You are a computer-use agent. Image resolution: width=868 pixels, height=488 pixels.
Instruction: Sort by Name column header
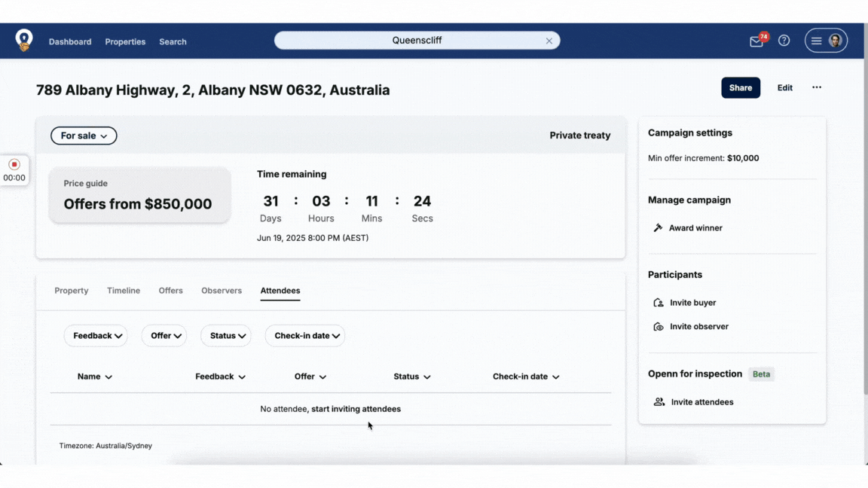pos(95,377)
